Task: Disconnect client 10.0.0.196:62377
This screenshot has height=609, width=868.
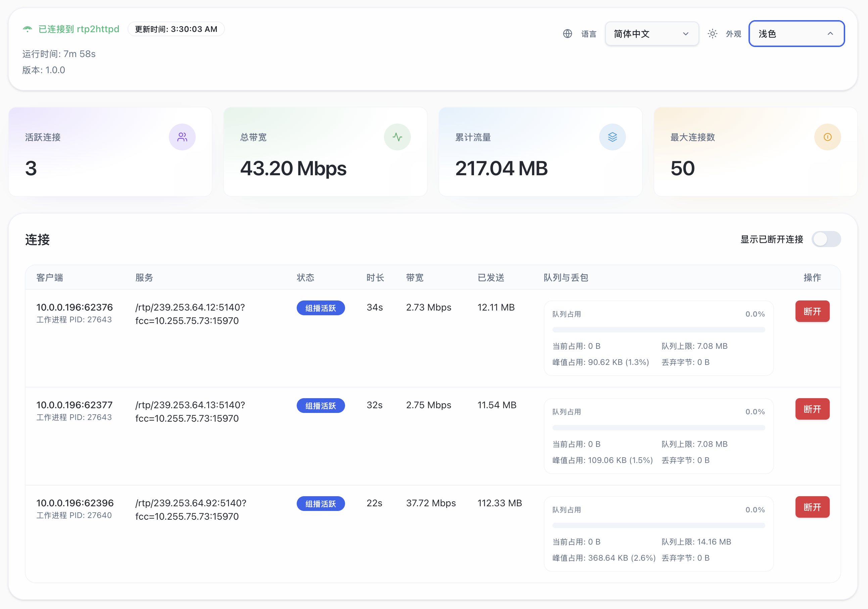Action: [x=812, y=409]
